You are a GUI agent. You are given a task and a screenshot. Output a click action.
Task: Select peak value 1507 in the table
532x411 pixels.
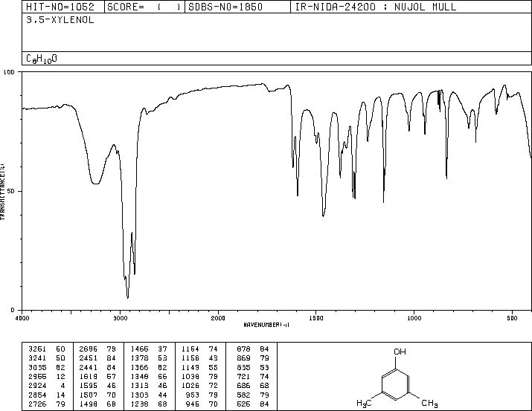pyautogui.click(x=89, y=395)
